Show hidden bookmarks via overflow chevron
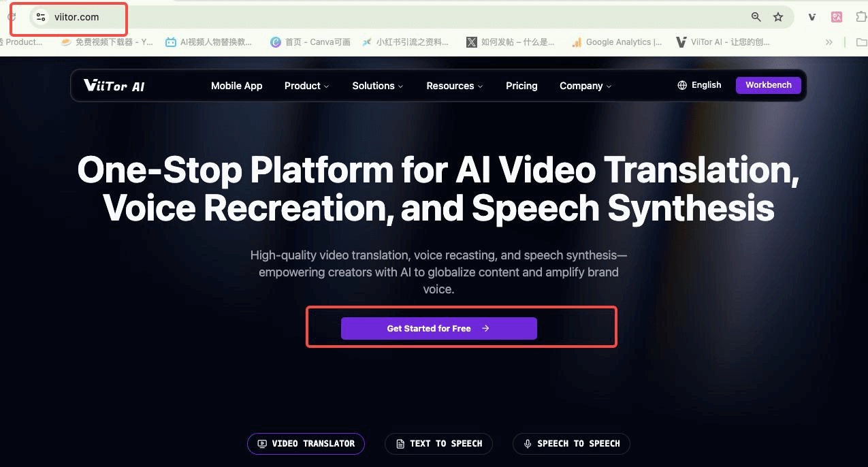This screenshot has height=467, width=868. (829, 42)
